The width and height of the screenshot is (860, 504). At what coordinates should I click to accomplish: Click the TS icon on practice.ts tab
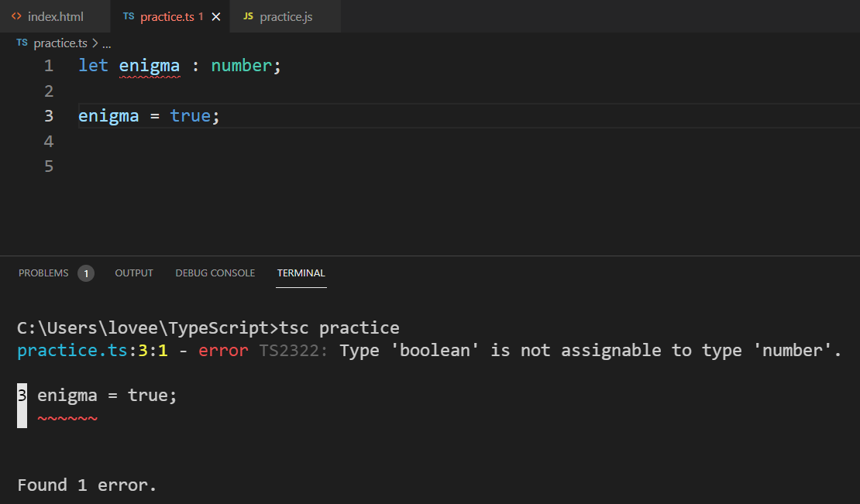(129, 16)
